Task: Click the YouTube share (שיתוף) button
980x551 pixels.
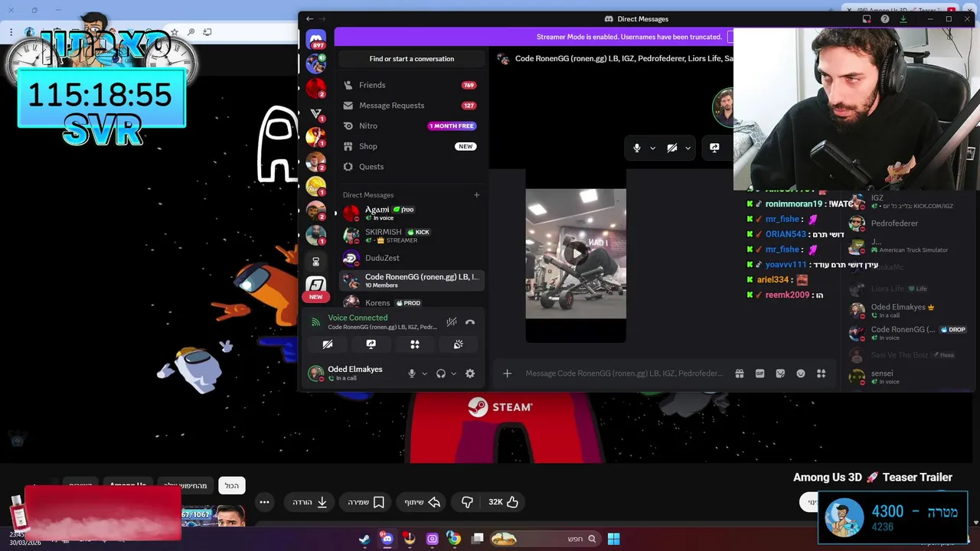Action: 423,502
